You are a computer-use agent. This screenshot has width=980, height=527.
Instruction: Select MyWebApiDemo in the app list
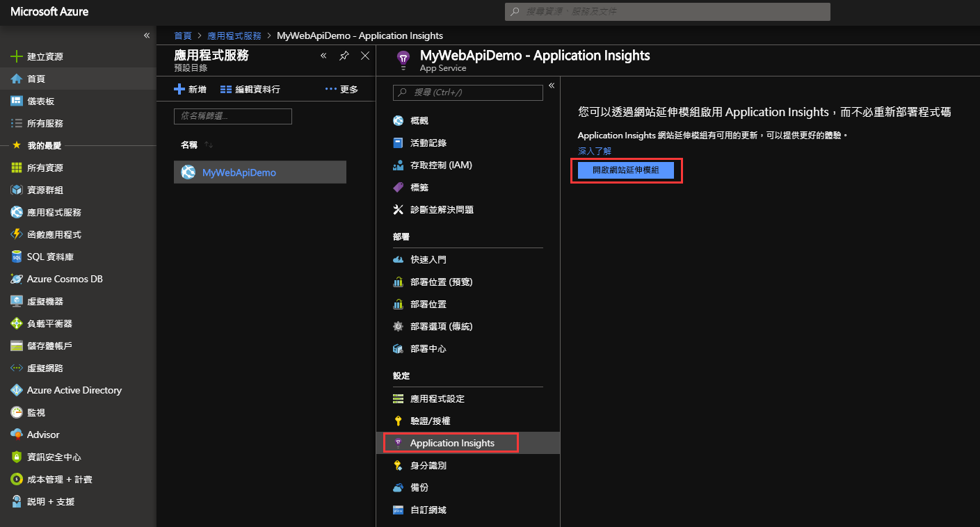point(239,172)
